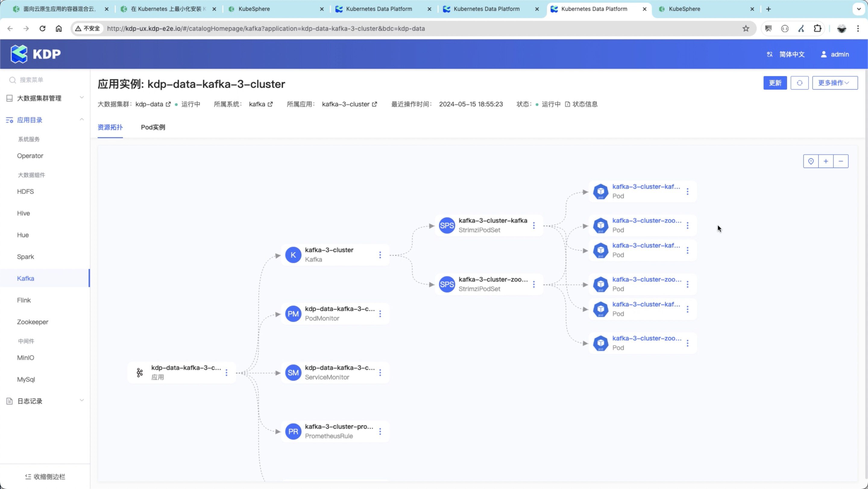This screenshot has width=868, height=489.
Task: Zoom in the topology with plus icon
Action: 826,161
